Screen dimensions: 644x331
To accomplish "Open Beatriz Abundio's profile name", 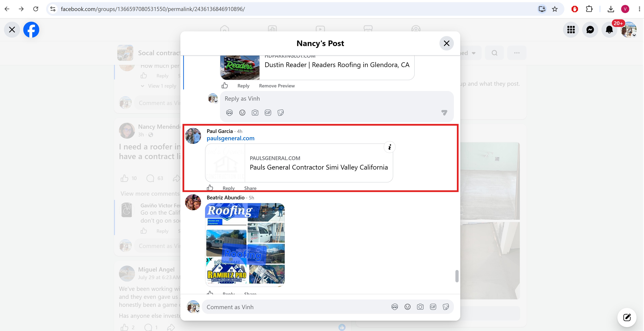I will pyautogui.click(x=226, y=198).
